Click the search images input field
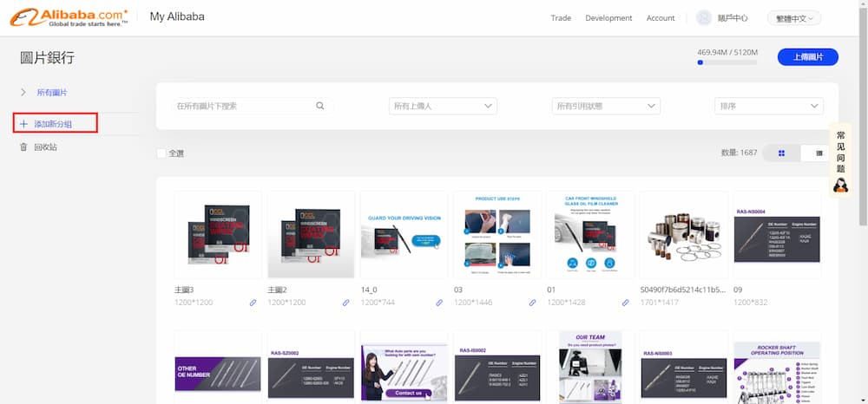The height and width of the screenshot is (404, 868). (243, 106)
